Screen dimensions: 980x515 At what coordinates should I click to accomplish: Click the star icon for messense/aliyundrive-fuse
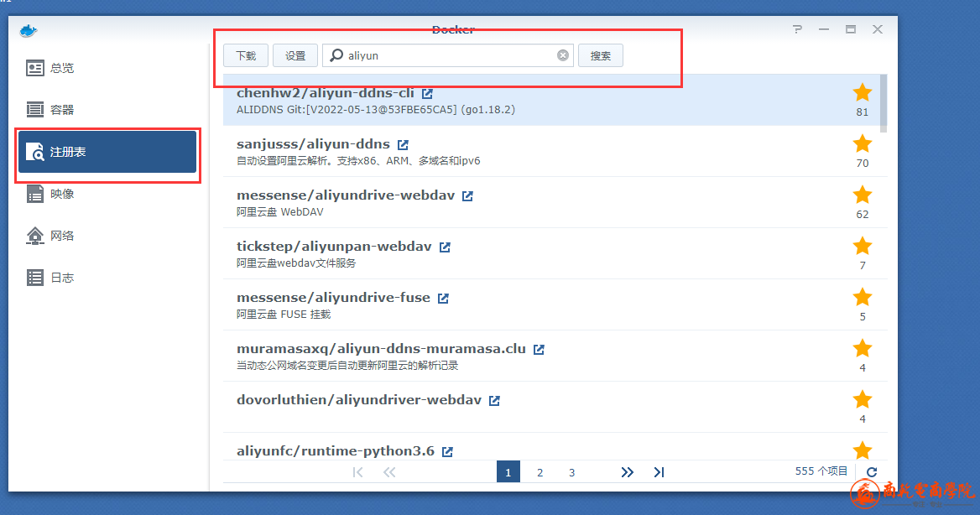[863, 298]
